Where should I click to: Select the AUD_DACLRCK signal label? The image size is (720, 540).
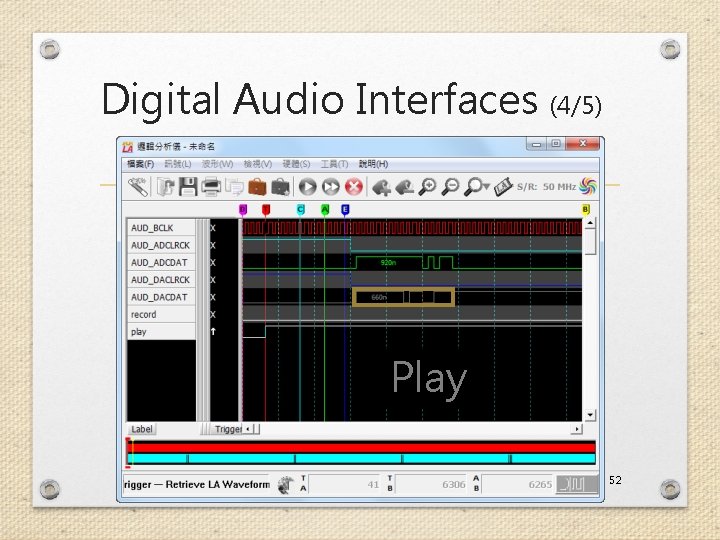click(161, 280)
